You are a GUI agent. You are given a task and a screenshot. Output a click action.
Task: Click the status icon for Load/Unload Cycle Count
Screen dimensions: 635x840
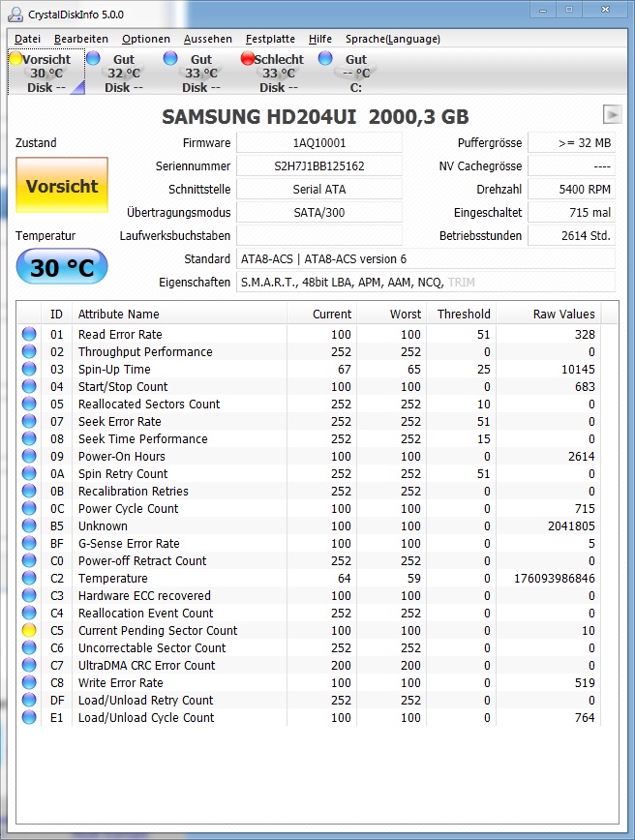click(x=29, y=717)
